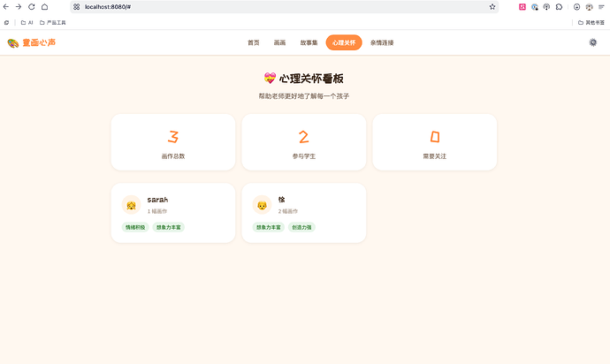
Task: Click the number 2 in 参与学生 card
Action: click(304, 136)
